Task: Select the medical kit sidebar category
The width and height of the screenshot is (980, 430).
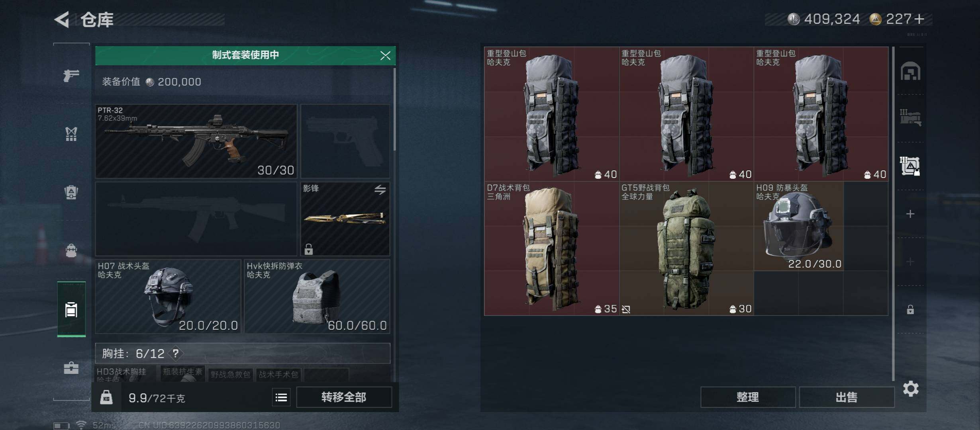Action: tap(71, 367)
